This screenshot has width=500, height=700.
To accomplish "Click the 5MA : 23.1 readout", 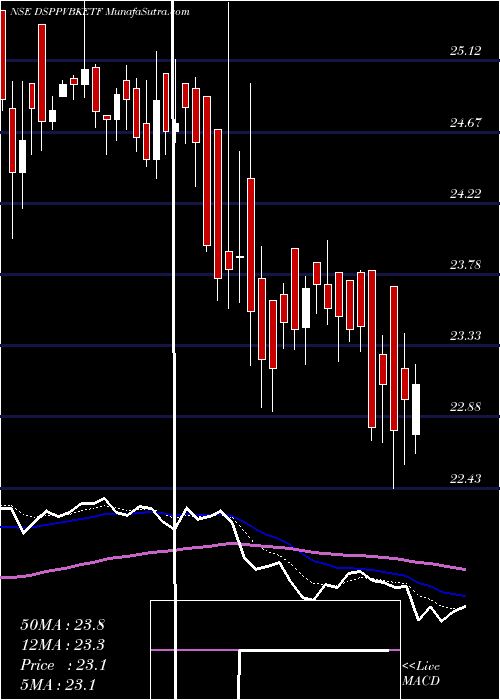I will pos(58,685).
